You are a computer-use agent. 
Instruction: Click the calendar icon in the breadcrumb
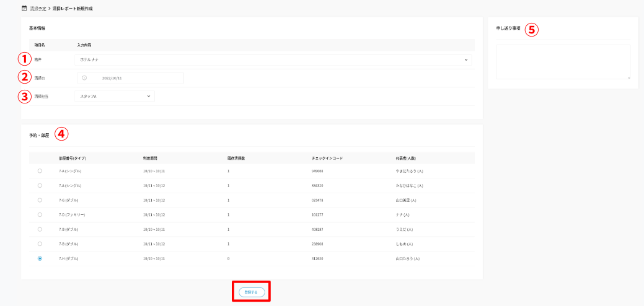[24, 9]
